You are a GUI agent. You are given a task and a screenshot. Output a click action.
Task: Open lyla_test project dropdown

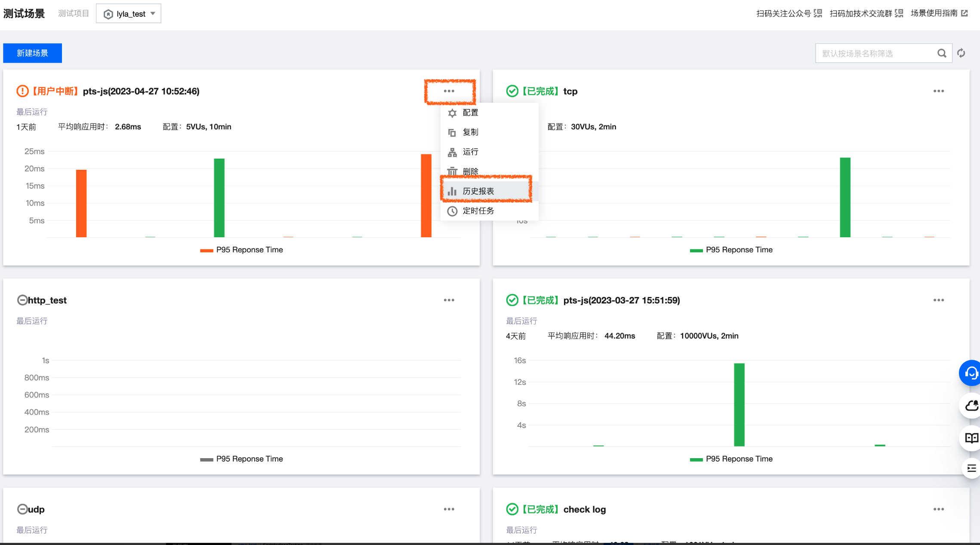pyautogui.click(x=129, y=14)
